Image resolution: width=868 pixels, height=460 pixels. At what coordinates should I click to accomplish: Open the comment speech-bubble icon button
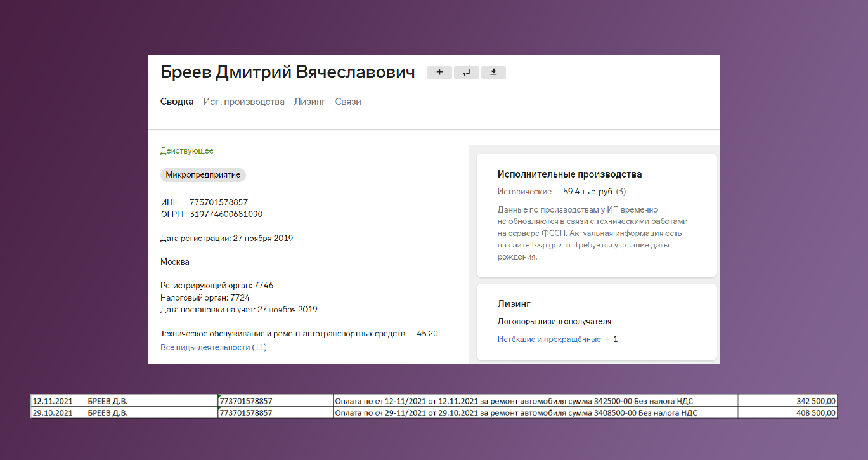click(467, 72)
